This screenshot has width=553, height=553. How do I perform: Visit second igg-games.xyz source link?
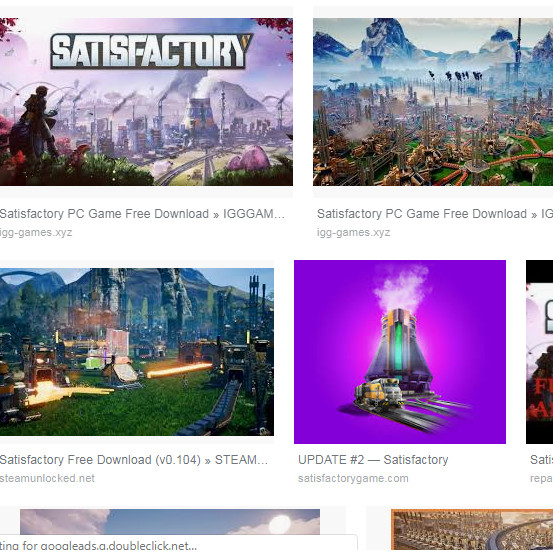tap(353, 233)
